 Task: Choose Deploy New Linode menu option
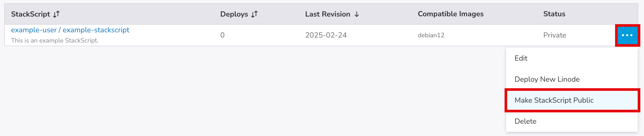(x=547, y=79)
